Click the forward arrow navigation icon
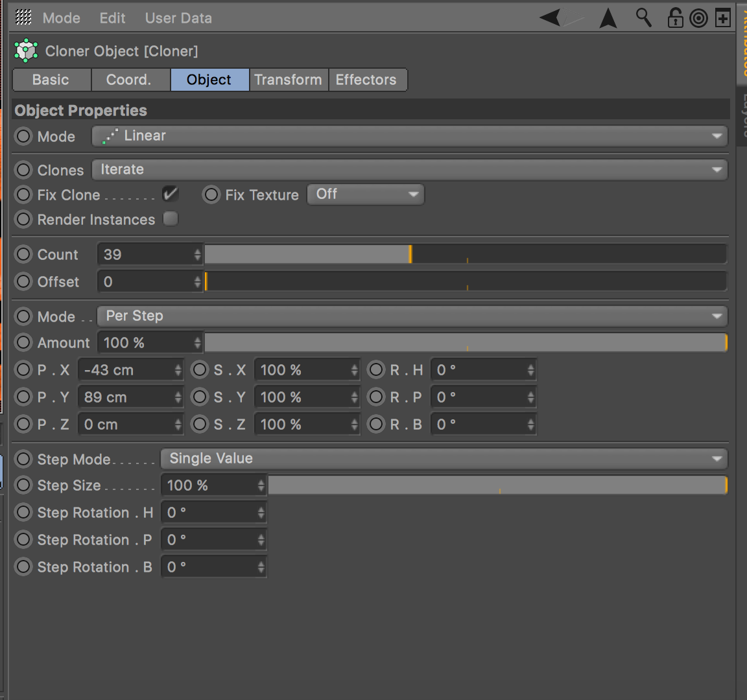This screenshot has height=700, width=747. pos(574,18)
